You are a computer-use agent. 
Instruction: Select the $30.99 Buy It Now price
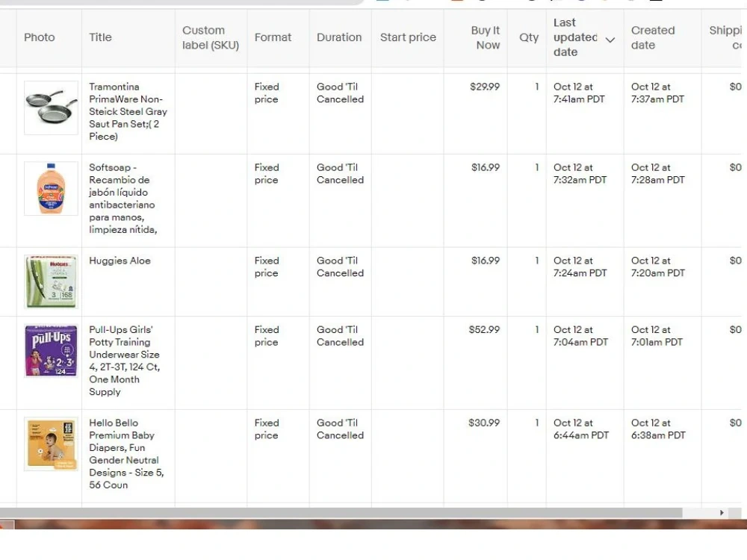[x=484, y=423]
